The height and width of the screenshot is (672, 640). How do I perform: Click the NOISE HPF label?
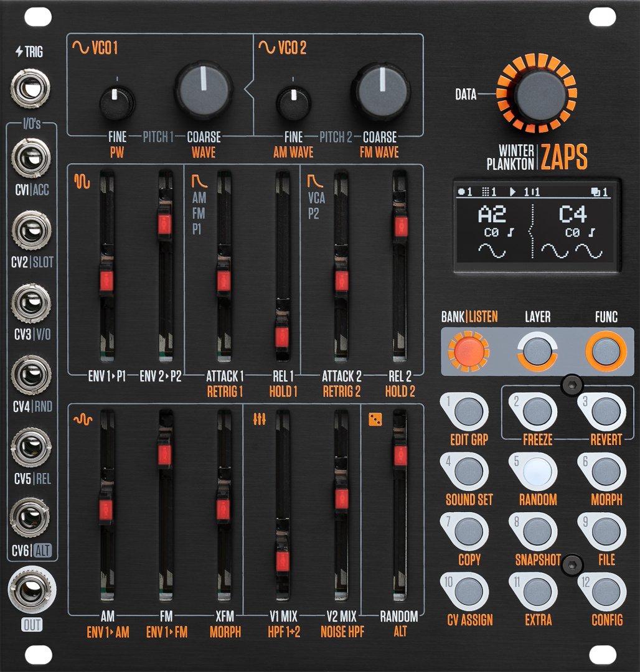pos(342,632)
